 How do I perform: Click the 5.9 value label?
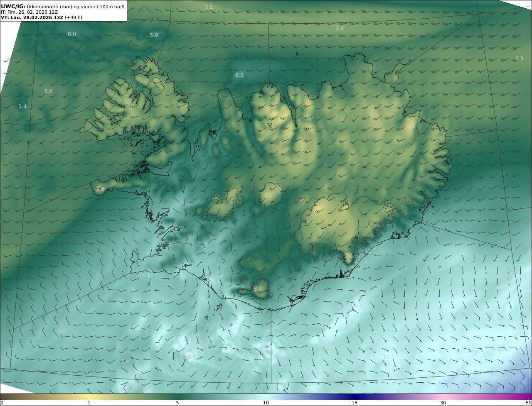click(154, 35)
